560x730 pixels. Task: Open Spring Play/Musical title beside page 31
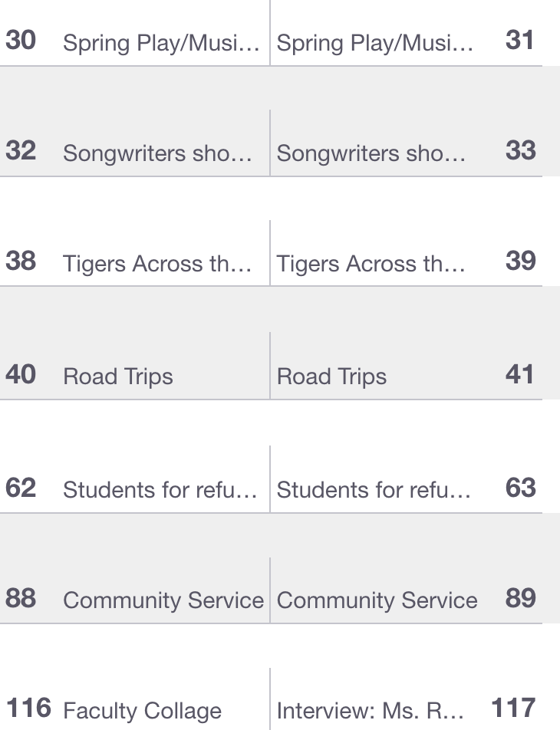[374, 43]
